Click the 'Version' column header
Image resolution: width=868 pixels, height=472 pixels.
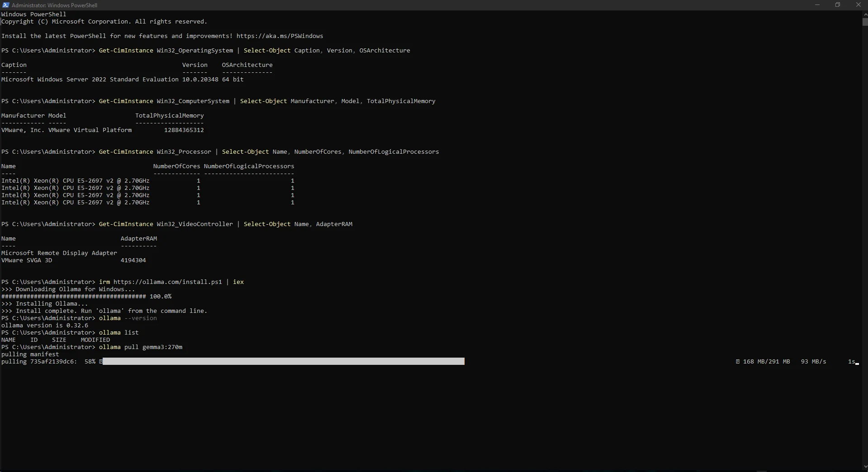(x=195, y=65)
